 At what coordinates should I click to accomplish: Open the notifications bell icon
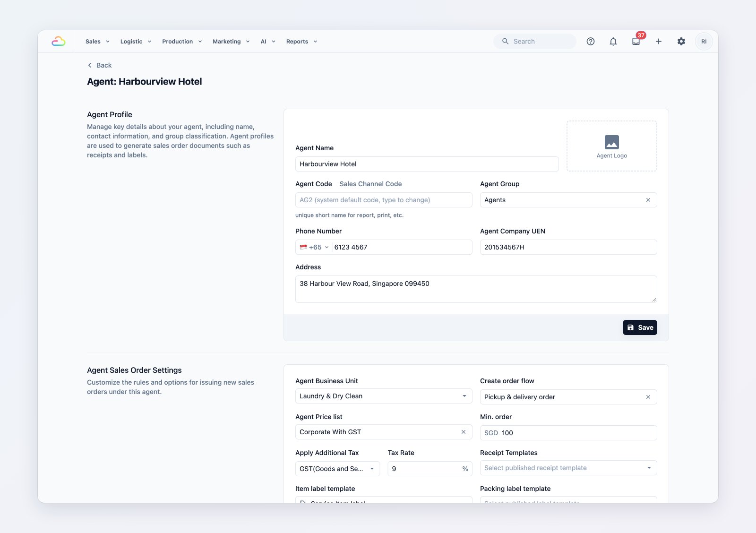(613, 42)
